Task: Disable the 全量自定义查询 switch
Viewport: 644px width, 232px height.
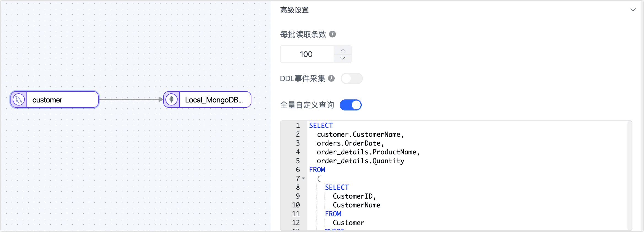Action: (350, 105)
